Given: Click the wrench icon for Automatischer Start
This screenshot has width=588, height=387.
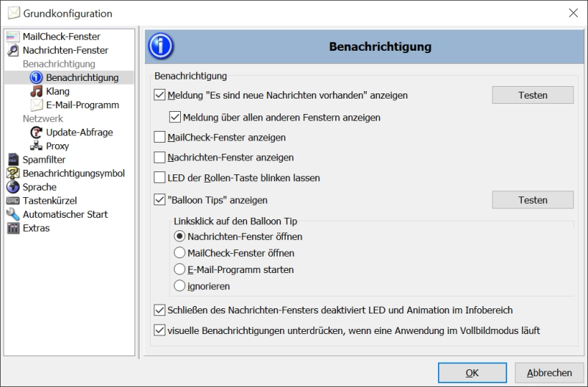Looking at the screenshot, I should click(x=12, y=214).
